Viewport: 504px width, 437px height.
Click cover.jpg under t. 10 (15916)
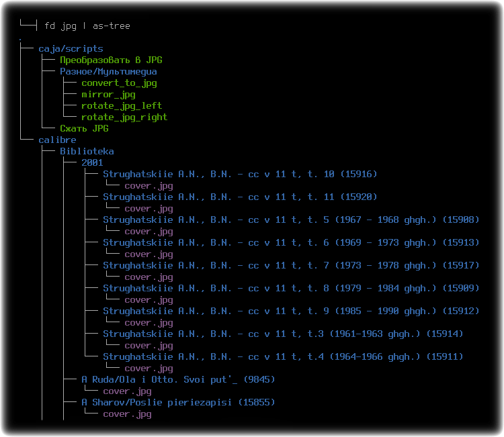[149, 186]
